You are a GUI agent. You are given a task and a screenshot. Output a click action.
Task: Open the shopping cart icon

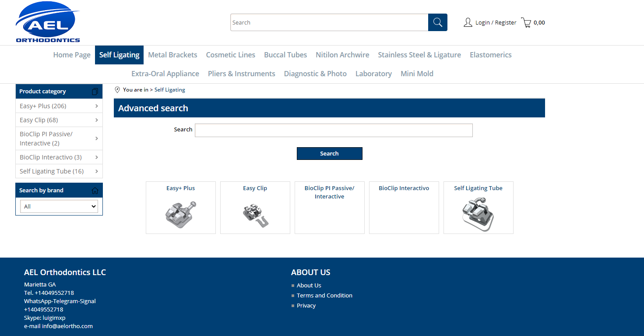pos(526,23)
